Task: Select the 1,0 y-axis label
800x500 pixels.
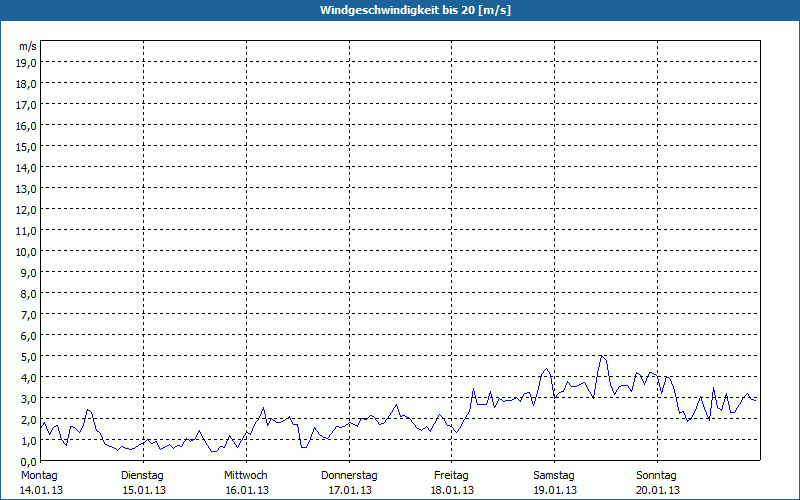Action: click(x=28, y=441)
